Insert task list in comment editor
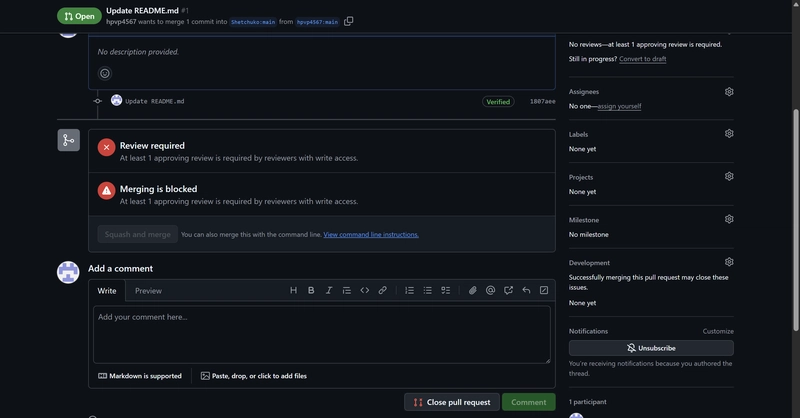The image size is (800, 418). click(445, 290)
